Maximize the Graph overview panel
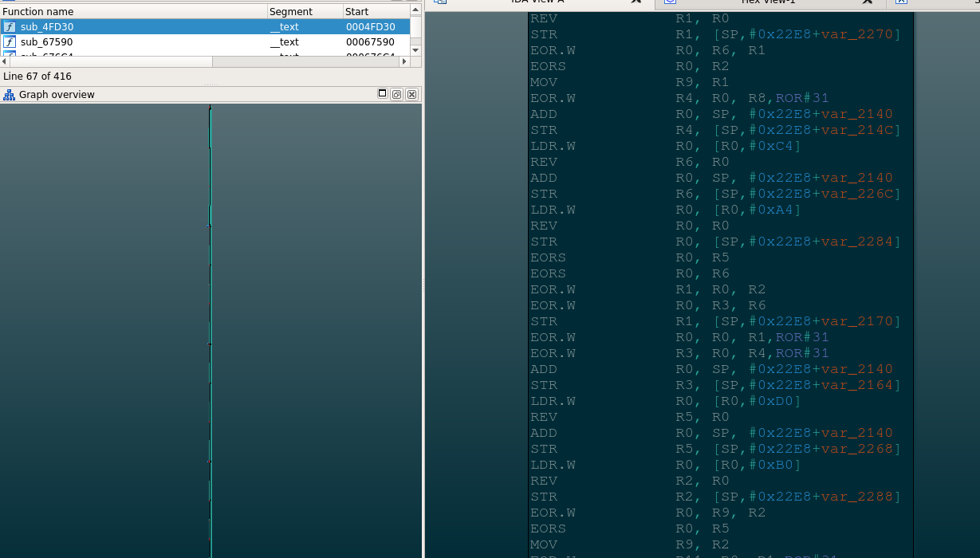The width and height of the screenshot is (980, 558). coord(383,94)
